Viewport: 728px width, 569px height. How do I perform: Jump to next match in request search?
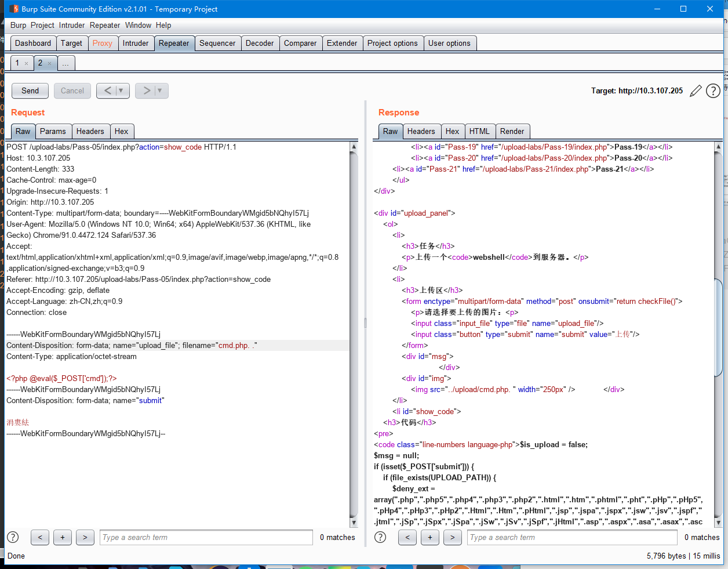[x=85, y=537]
